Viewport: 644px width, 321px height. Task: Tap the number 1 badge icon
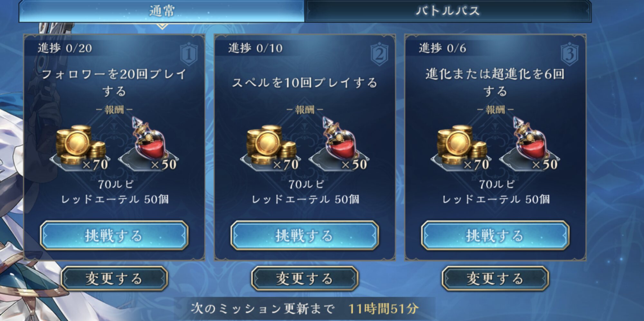189,54
